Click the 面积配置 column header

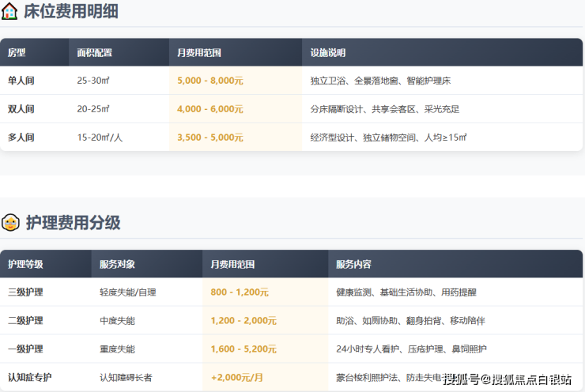click(x=94, y=52)
